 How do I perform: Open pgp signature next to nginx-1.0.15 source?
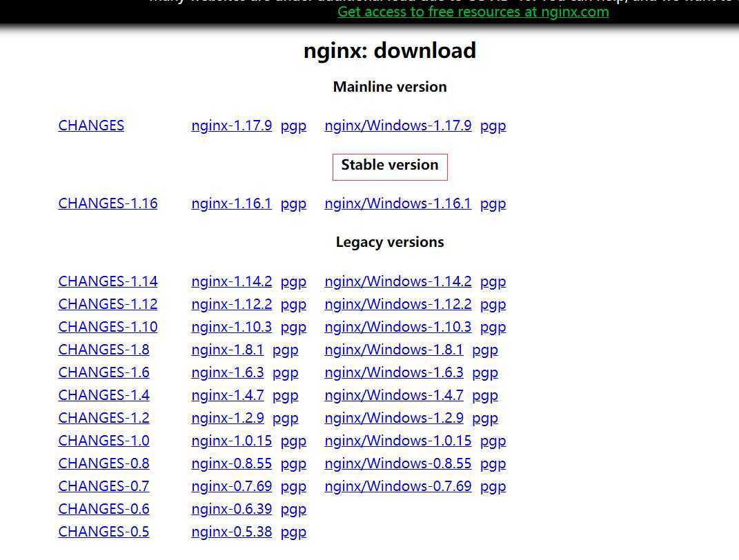(x=293, y=441)
